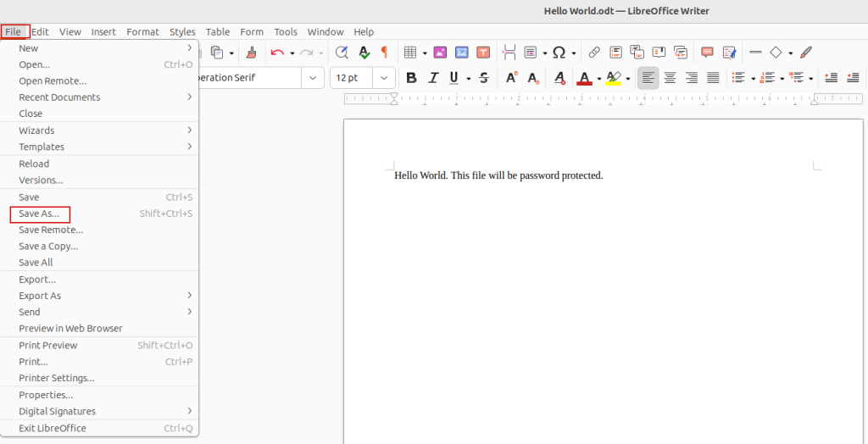
Task: Click the Insert Endnote icon
Action: tap(637, 53)
